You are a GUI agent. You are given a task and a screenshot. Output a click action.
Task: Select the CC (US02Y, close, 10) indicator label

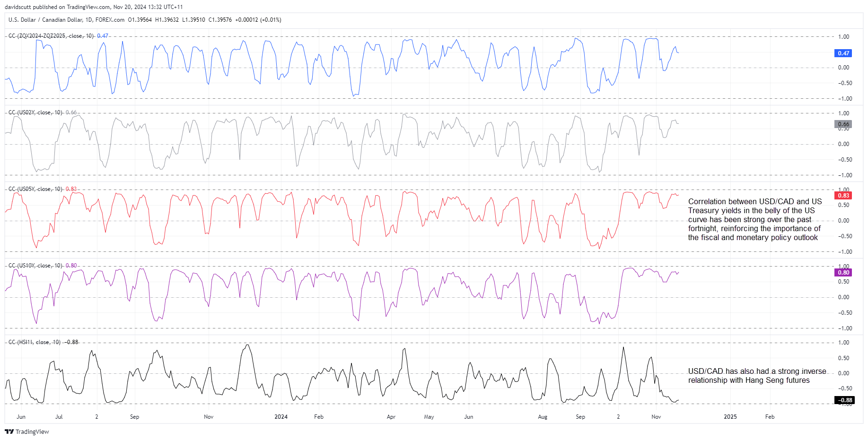[35, 112]
